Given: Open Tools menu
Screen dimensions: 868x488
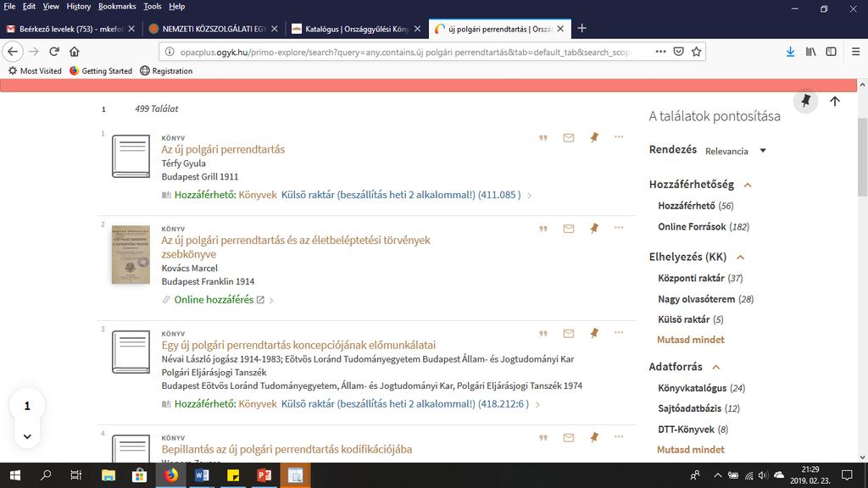Looking at the screenshot, I should [153, 6].
